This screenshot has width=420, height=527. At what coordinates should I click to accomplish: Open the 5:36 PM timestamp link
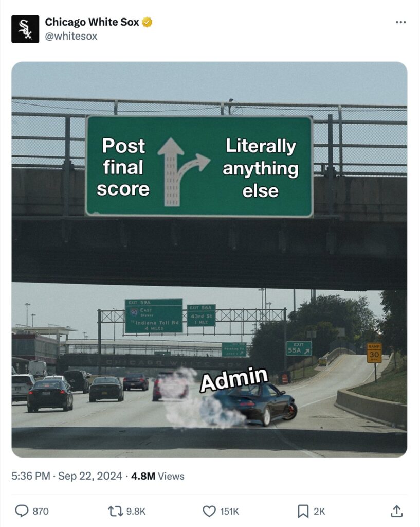(x=30, y=476)
